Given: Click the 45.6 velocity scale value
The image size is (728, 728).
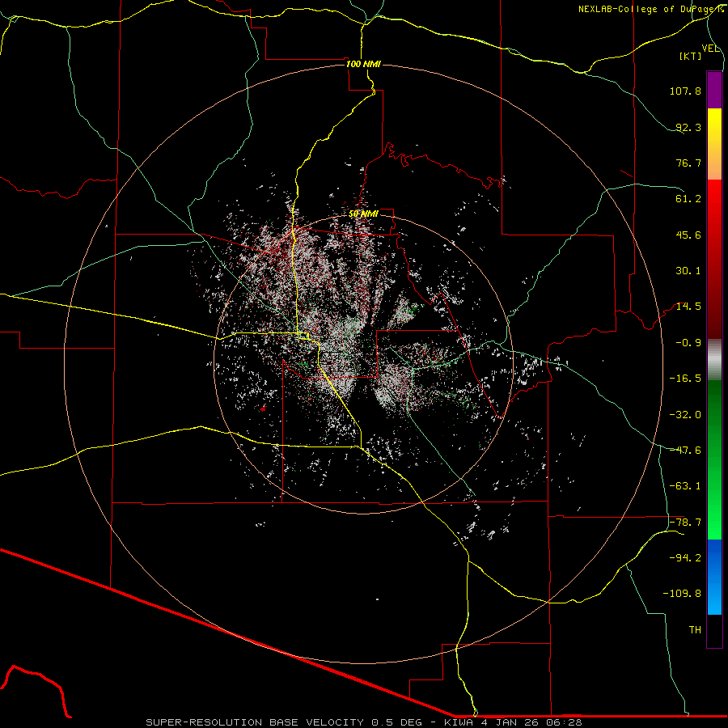Looking at the screenshot, I should point(688,235).
